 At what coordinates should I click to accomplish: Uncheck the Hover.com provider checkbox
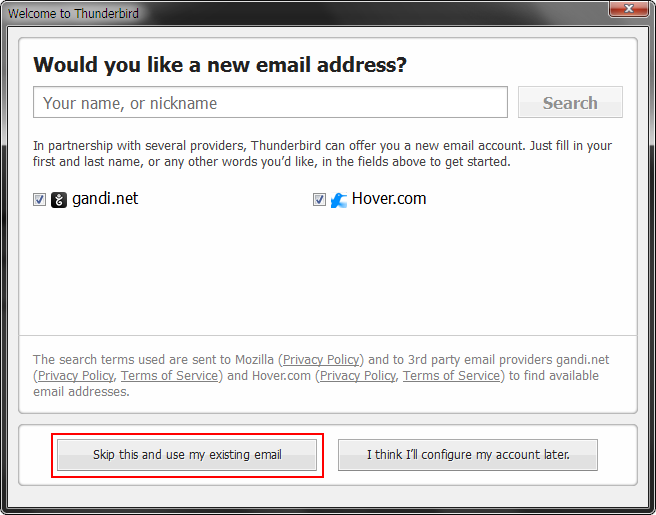[319, 200]
